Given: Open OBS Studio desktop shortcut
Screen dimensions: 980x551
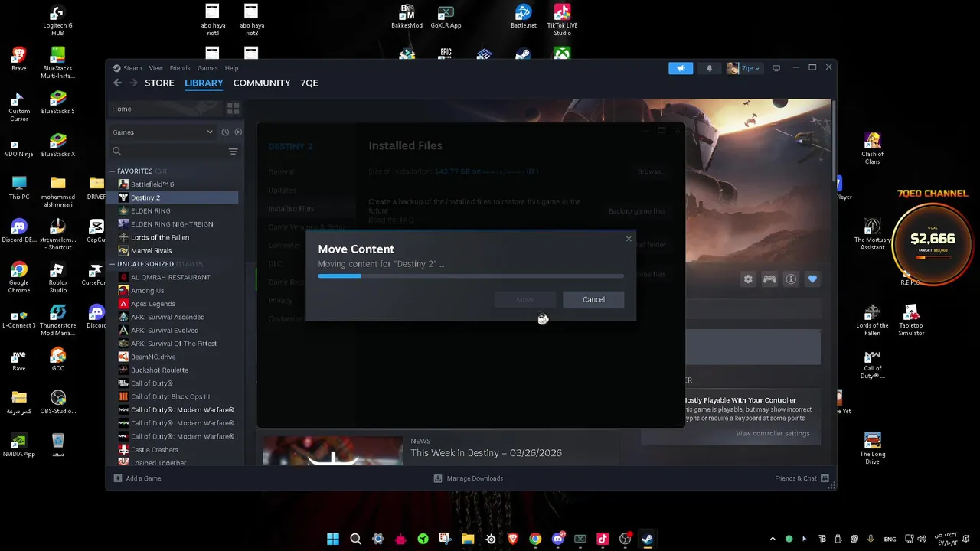Looking at the screenshot, I should [x=58, y=402].
